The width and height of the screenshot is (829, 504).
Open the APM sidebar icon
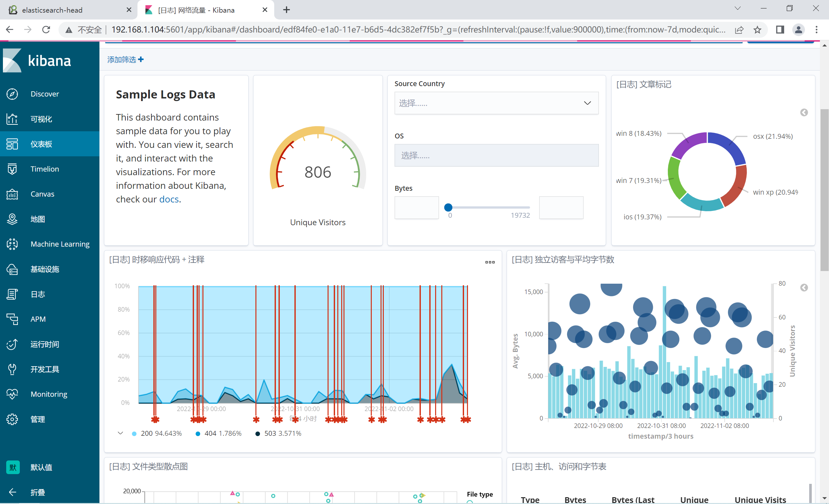pos(12,319)
